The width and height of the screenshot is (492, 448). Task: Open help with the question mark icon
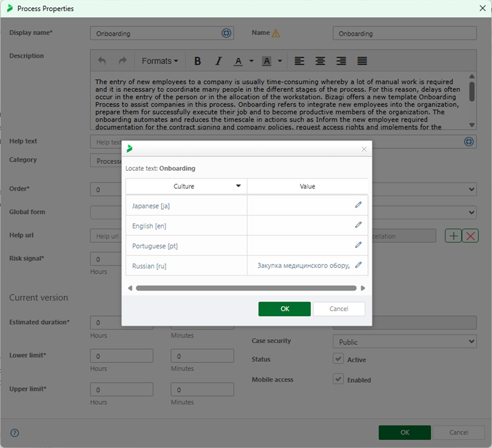pyautogui.click(x=15, y=433)
